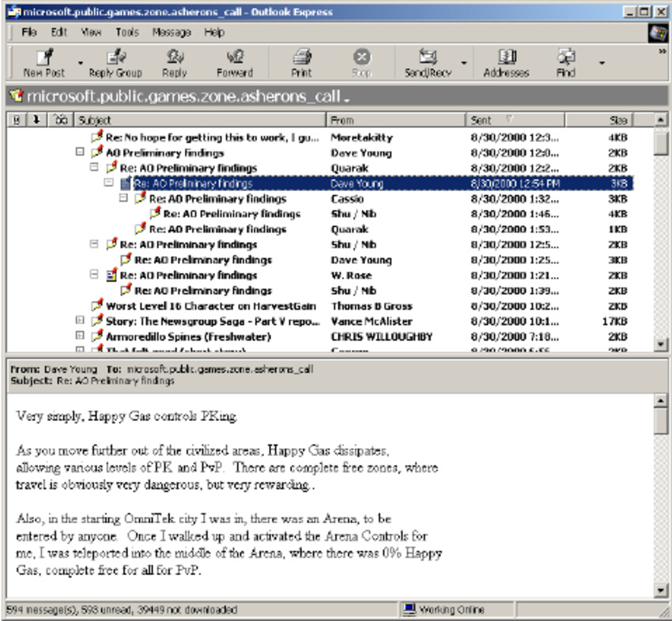This screenshot has height=621, width=672.
Task: Click the newsgroup folder icon in banner
Action: pos(17,96)
